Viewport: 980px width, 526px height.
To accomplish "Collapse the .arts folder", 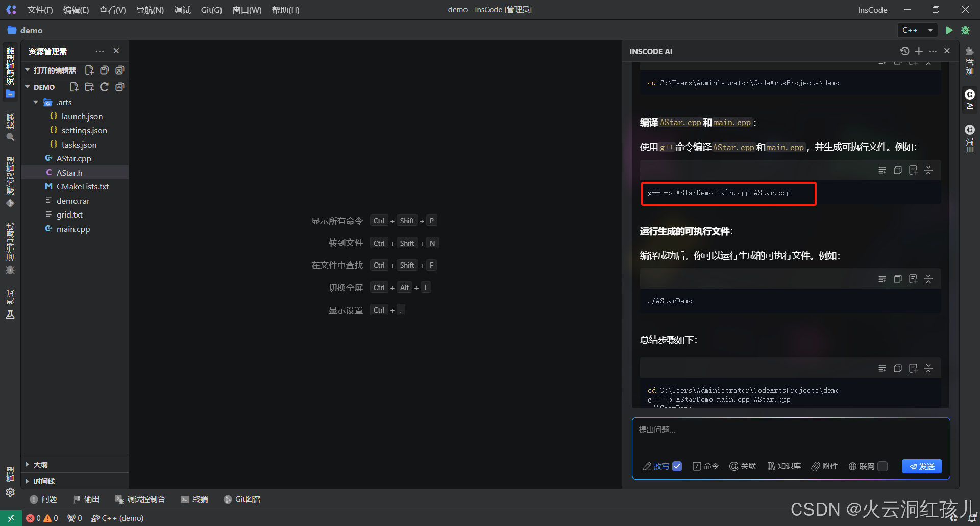I will point(36,102).
